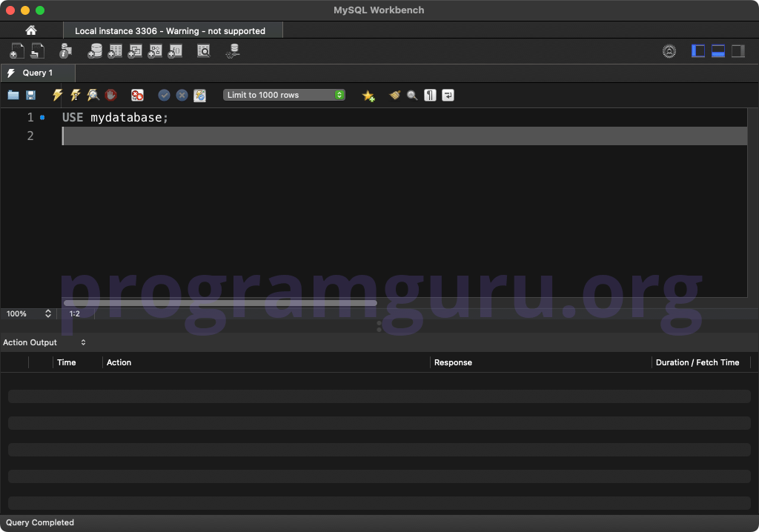Viewport: 759px width, 532px height.
Task: Rollback the current transaction
Action: pos(182,95)
